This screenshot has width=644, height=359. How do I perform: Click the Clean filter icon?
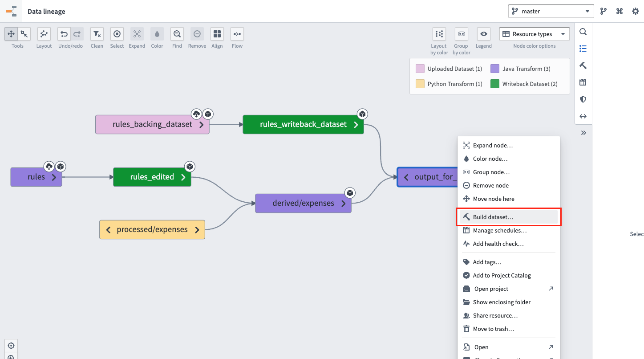coord(97,34)
